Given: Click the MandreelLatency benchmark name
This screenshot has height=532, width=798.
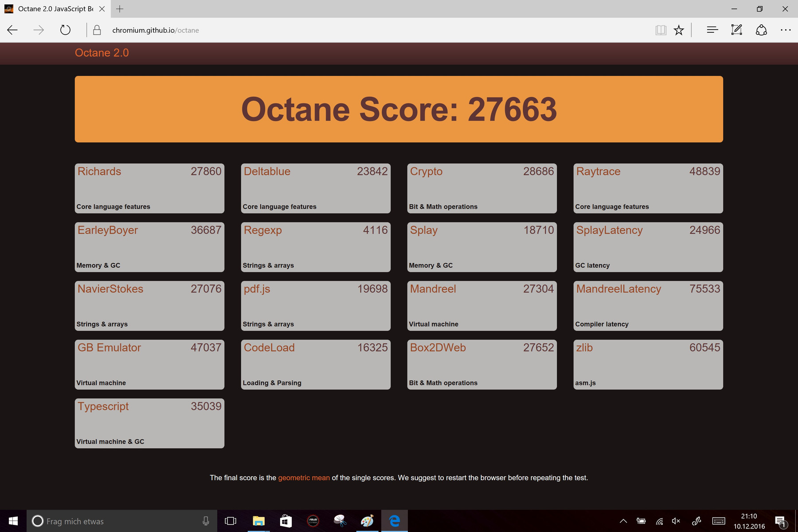Looking at the screenshot, I should tap(619, 289).
